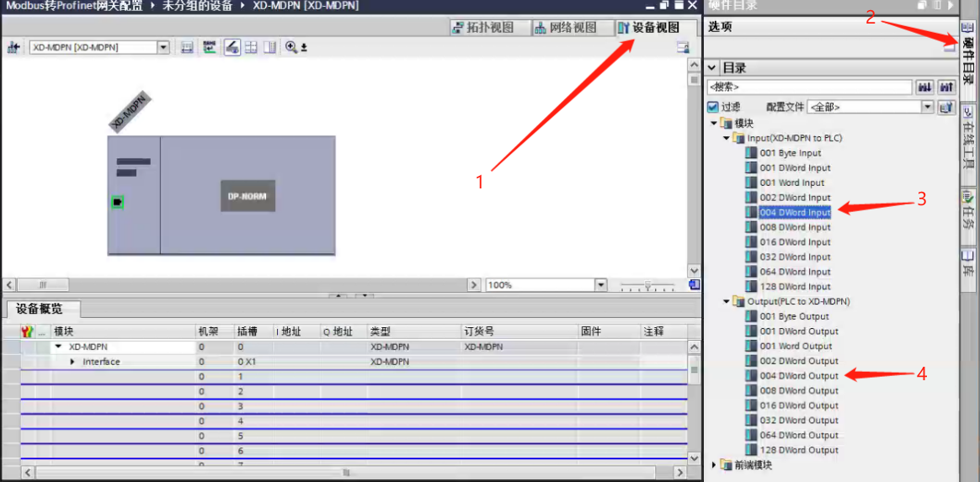The height and width of the screenshot is (482, 980).
Task: Expand the 前端模块 folder
Action: pos(715,465)
